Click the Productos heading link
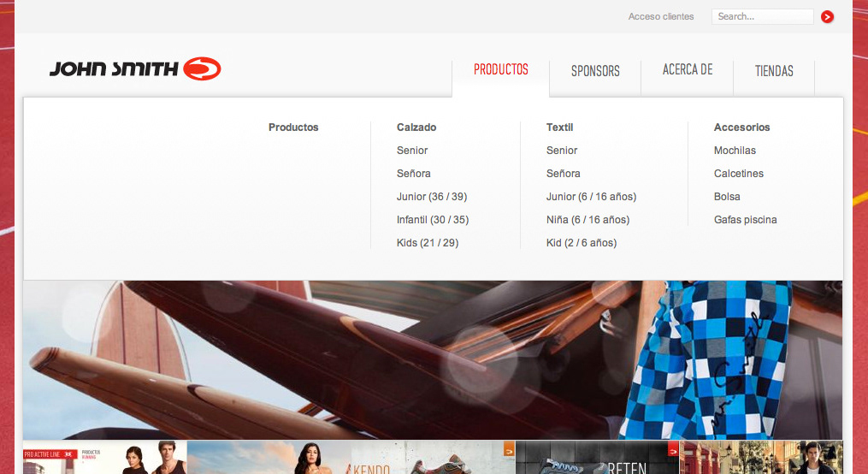The image size is (868, 474). click(x=293, y=127)
